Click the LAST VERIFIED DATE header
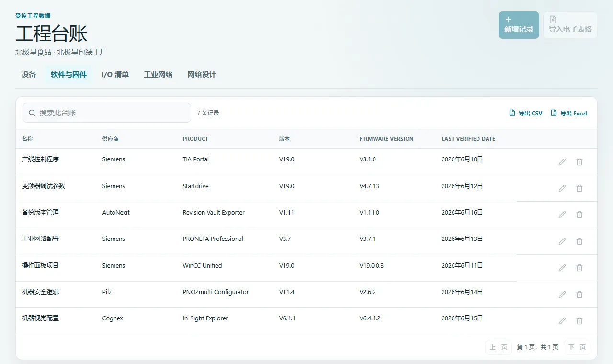 (x=468, y=139)
